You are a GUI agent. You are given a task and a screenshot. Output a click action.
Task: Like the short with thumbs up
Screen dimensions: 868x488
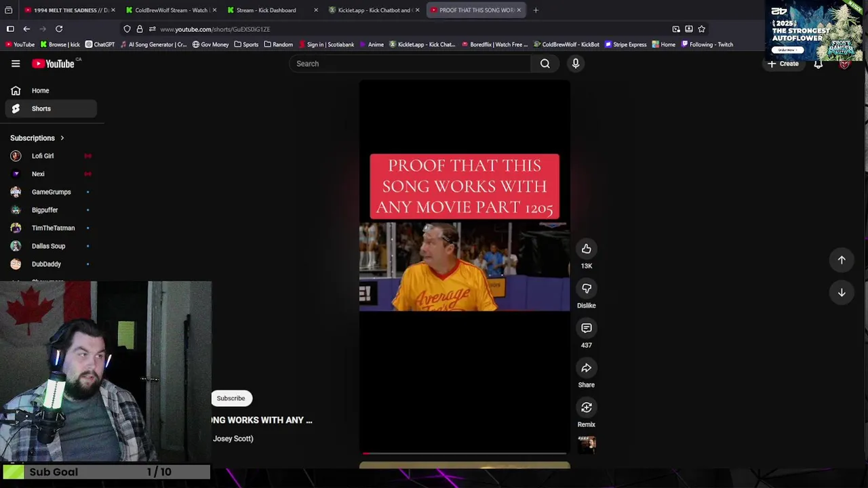587,249
